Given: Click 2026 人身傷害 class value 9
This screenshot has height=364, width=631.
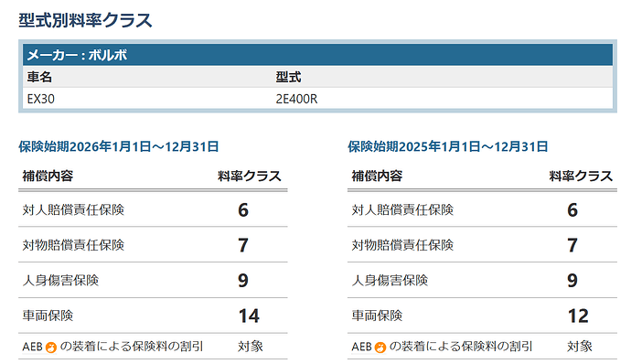Looking at the screenshot, I should click(243, 281).
